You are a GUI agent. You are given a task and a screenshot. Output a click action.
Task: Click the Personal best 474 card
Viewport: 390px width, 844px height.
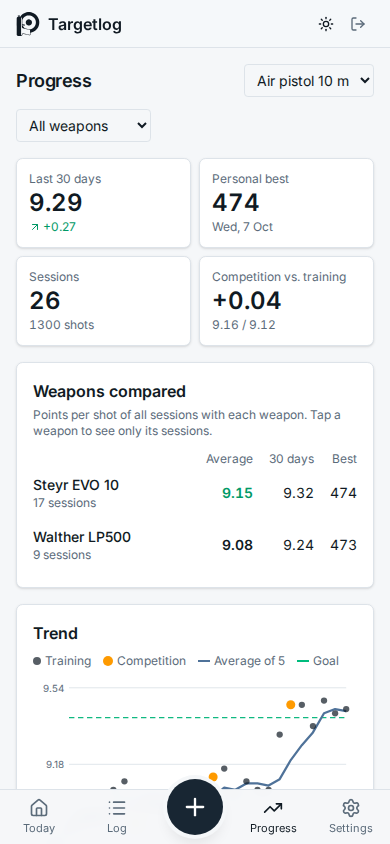(287, 203)
